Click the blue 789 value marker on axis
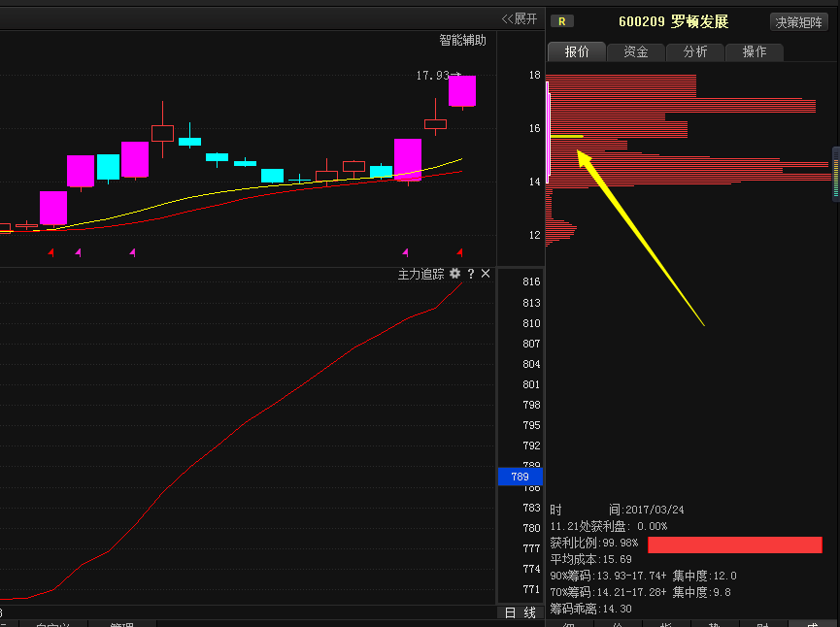The height and width of the screenshot is (627, 840). coord(520,477)
